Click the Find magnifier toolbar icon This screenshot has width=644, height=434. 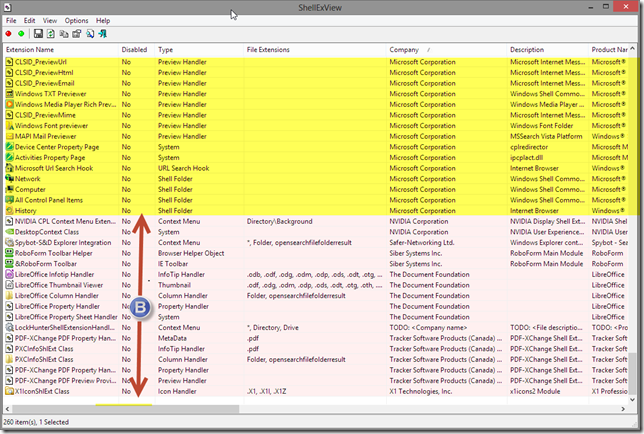pos(90,34)
